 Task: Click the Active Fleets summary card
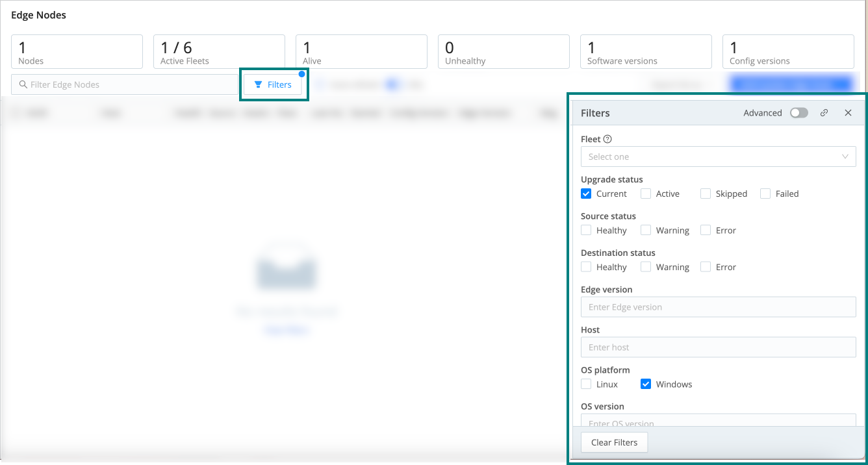219,51
